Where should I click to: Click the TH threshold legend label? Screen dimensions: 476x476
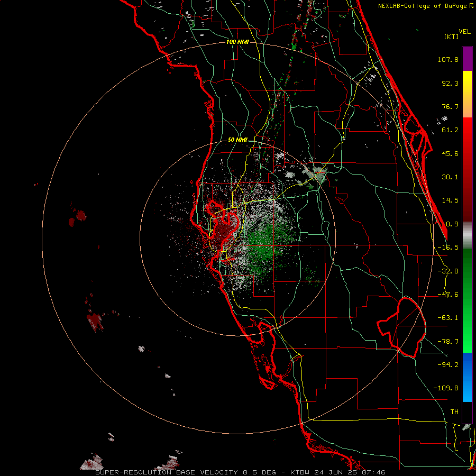click(x=454, y=412)
